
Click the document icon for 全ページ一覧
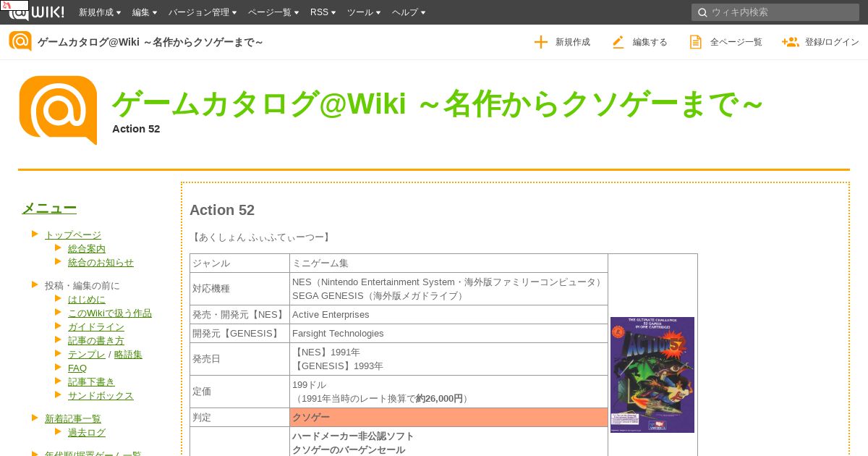(x=695, y=42)
